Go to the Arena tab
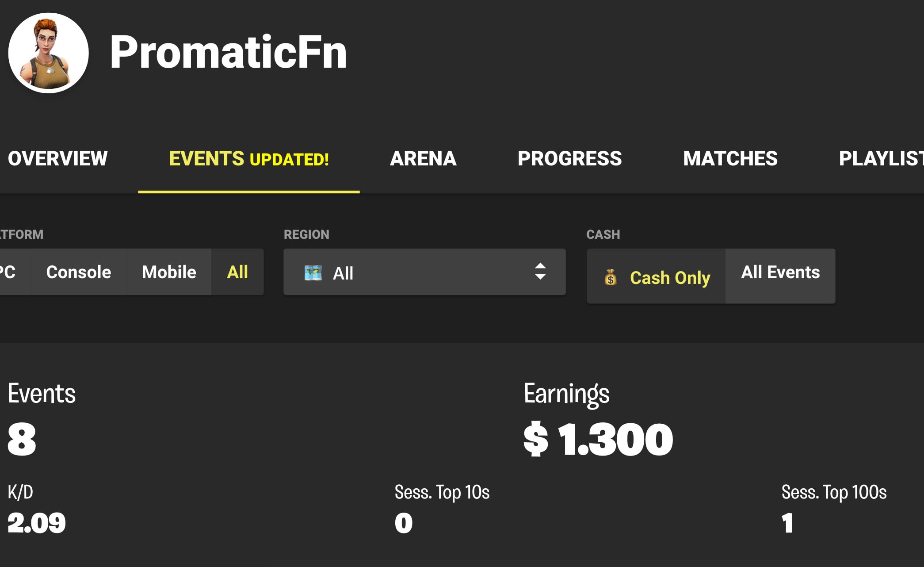Viewport: 924px width, 567px height. pos(423,159)
